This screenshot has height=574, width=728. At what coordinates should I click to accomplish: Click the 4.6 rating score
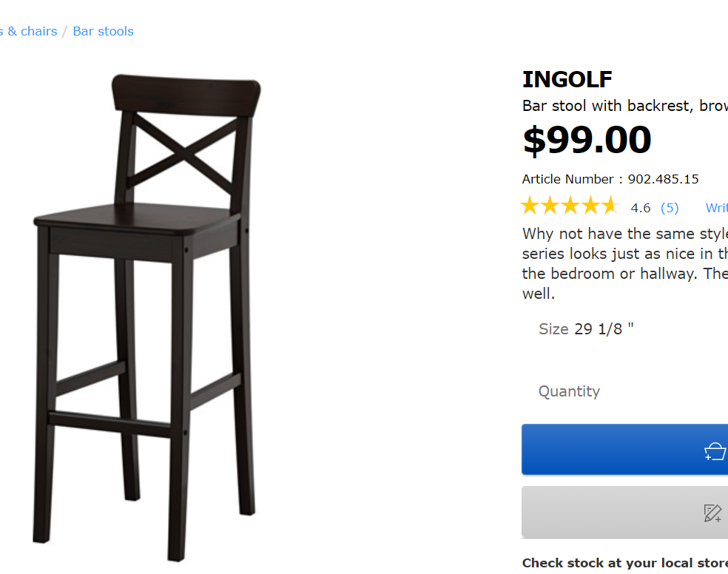pos(640,208)
